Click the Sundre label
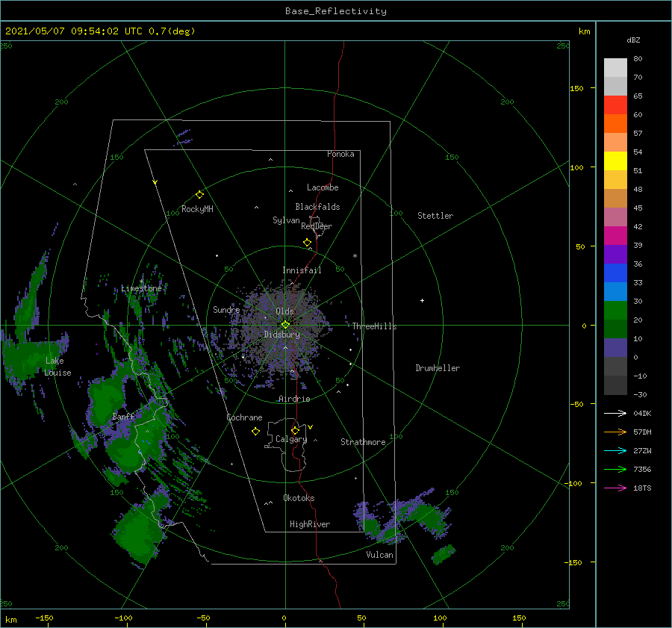The width and height of the screenshot is (672, 628). click(x=226, y=310)
